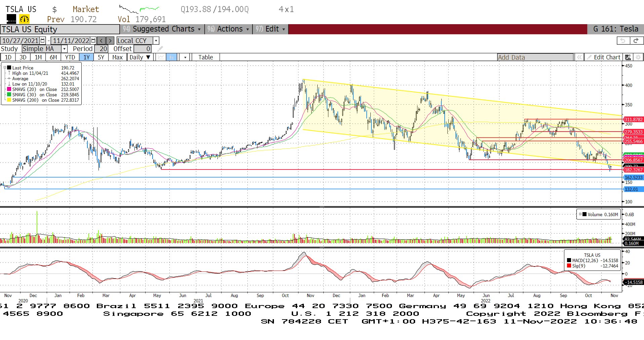Screen dimensions: 644x340
Task: Select the 3D range tab
Action: [x=23, y=57]
